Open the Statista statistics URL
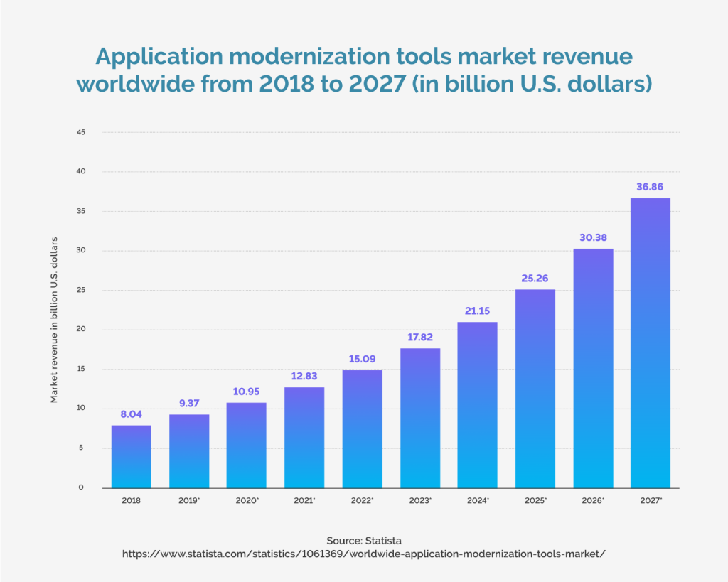Screen dimensions: 728x582 [363, 555]
